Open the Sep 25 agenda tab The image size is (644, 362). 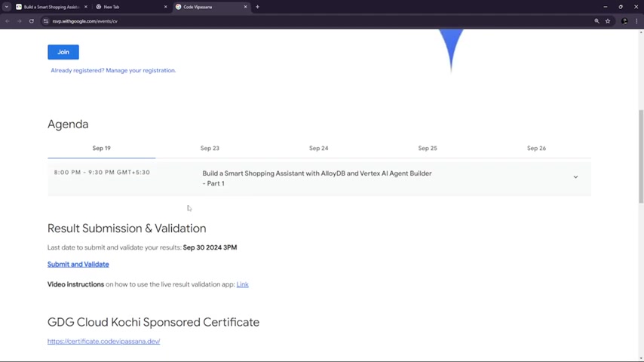pos(428,149)
